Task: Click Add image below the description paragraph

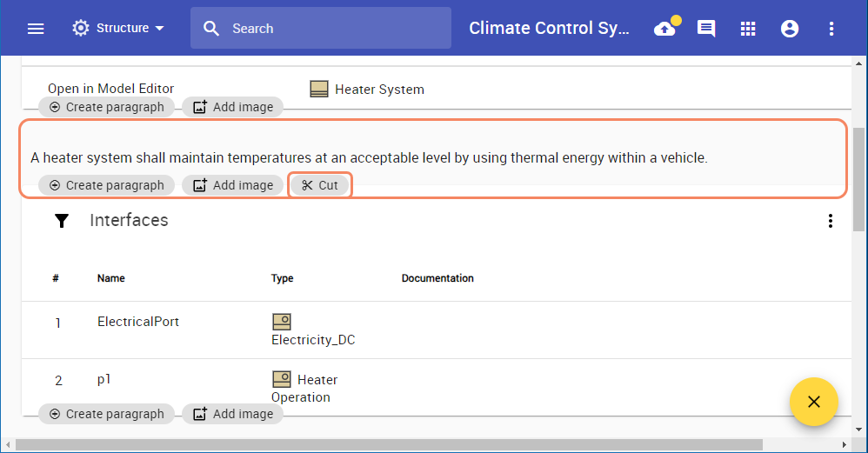Action: pos(233,185)
